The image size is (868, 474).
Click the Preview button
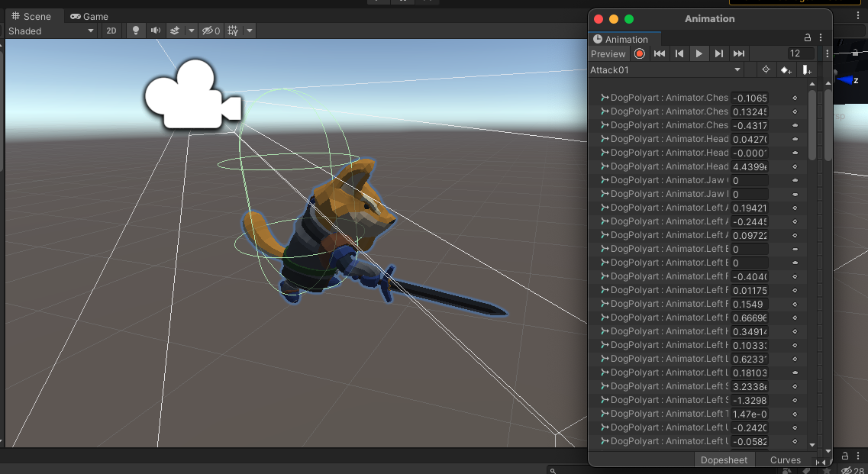click(x=608, y=53)
